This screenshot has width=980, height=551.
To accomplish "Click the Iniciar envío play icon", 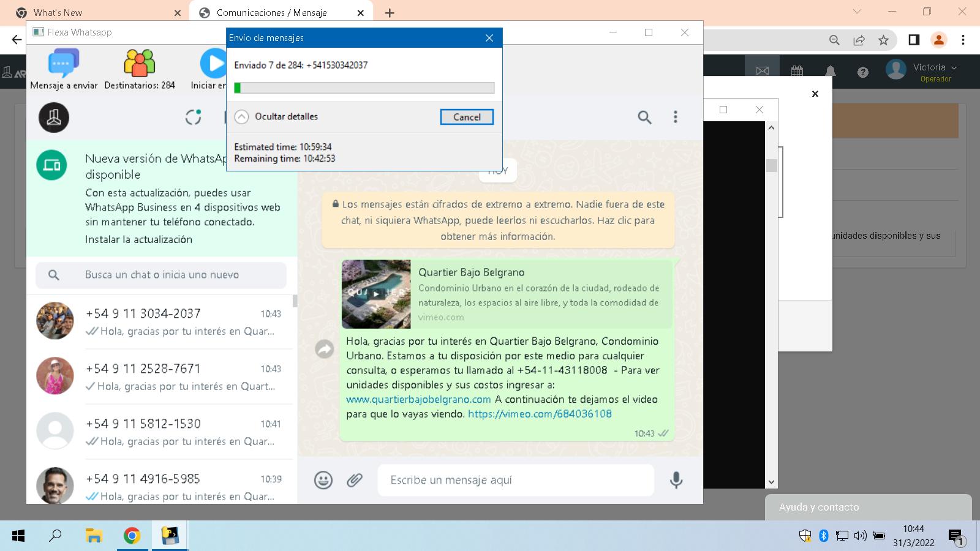I will [213, 63].
